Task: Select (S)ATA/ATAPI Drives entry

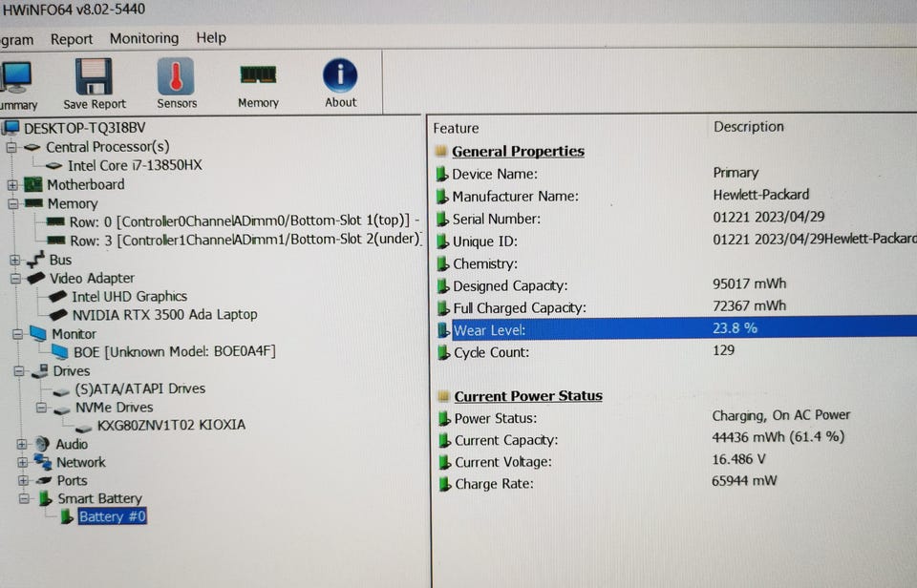Action: click(139, 388)
